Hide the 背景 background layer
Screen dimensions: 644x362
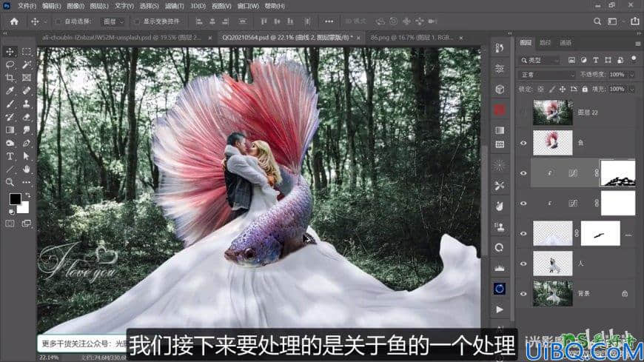523,294
